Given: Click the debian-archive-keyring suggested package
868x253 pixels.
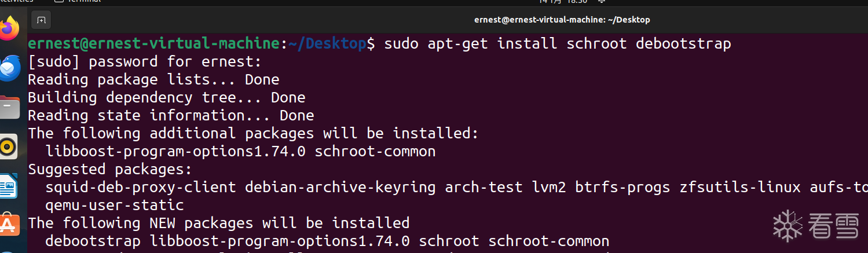Looking at the screenshot, I should (340, 187).
